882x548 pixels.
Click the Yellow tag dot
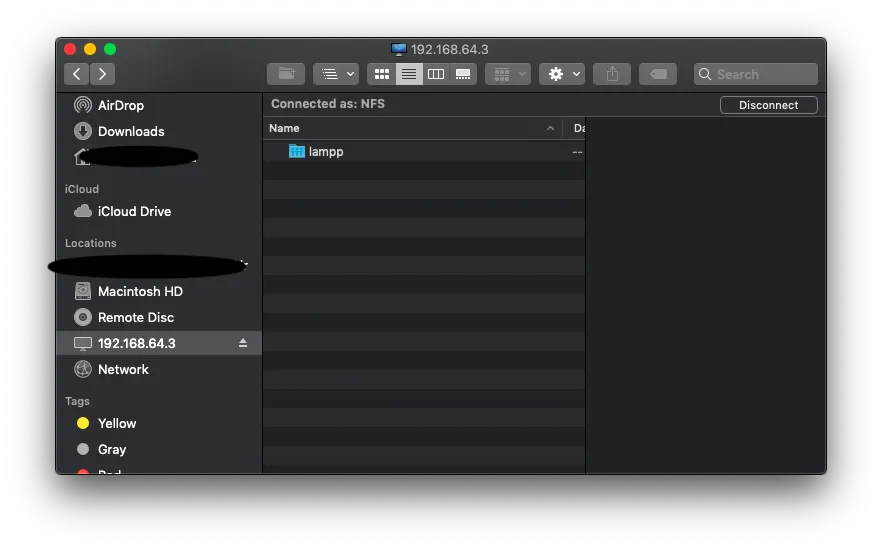(83, 423)
